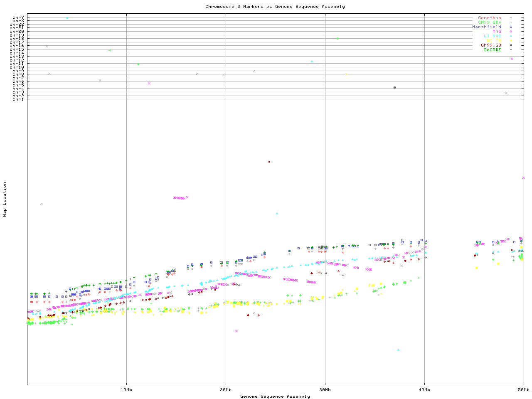Click the chr22 axis label
Viewport: 532px width, 399px height.
17,25
